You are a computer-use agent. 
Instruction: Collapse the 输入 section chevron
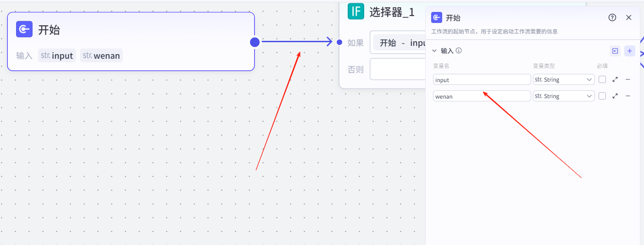point(434,51)
